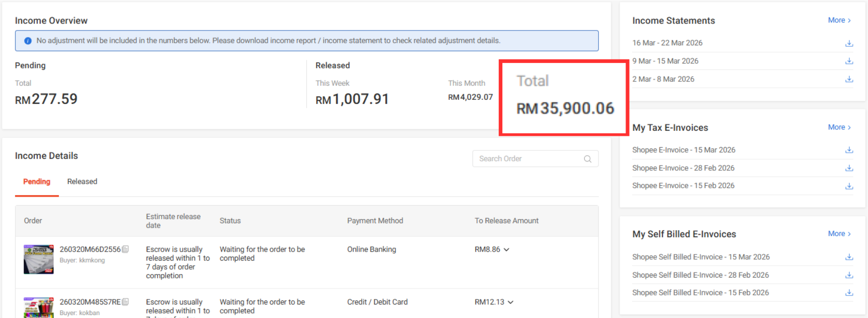Click the Online Banking payment method cell

coord(372,250)
